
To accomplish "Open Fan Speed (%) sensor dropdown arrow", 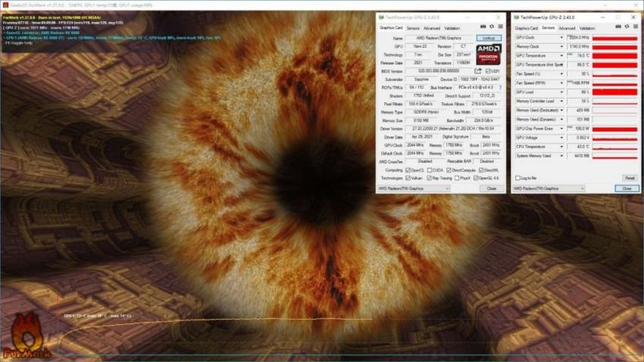I will [x=561, y=74].
